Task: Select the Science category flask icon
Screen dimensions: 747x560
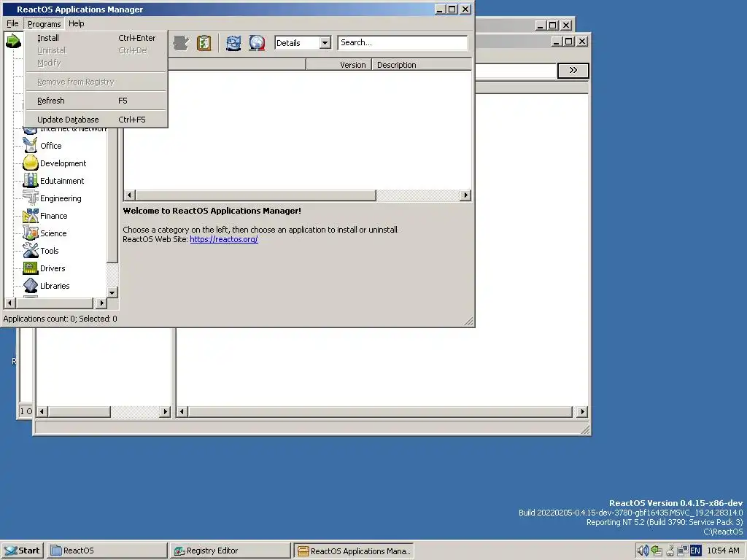Action: (30, 233)
